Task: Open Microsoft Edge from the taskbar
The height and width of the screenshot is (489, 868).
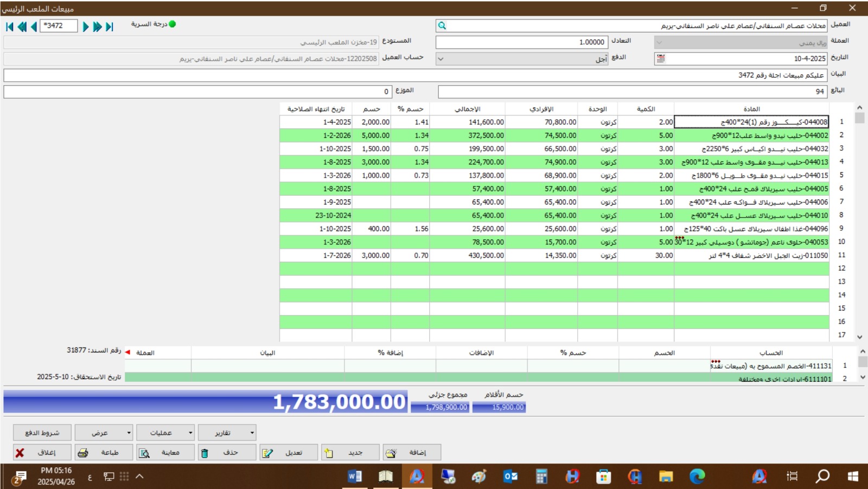Action: 697,477
